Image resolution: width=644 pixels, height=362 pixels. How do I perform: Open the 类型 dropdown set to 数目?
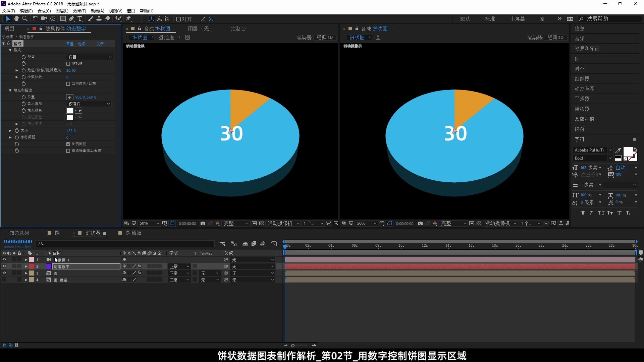pyautogui.click(x=90, y=57)
